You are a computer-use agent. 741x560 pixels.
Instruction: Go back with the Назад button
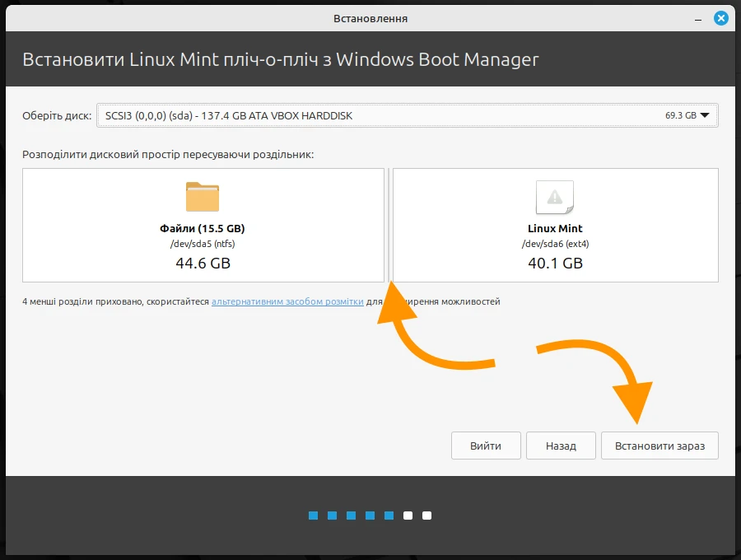tap(561, 446)
